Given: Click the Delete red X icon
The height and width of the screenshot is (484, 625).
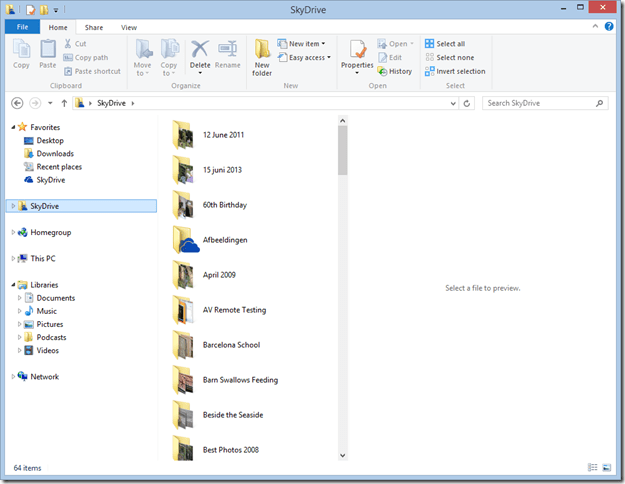Looking at the screenshot, I should coord(200,49).
